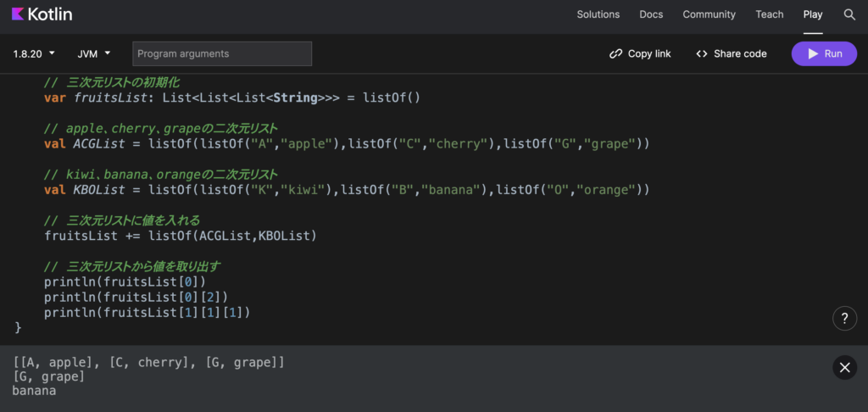Screen dimensions: 868x412
Task: Run the program
Action: 824,53
